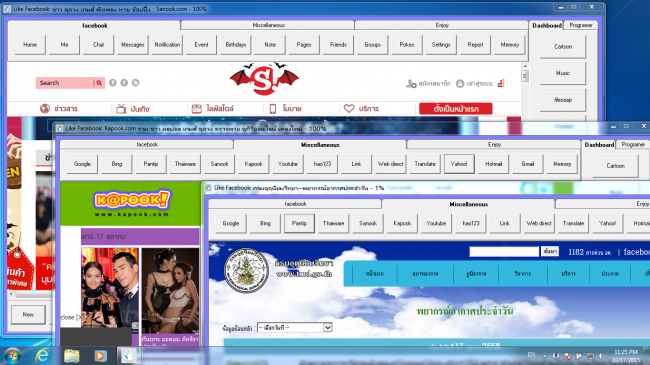Open the Chat button in Sanook window
This screenshot has height=365, width=650.
click(x=98, y=45)
